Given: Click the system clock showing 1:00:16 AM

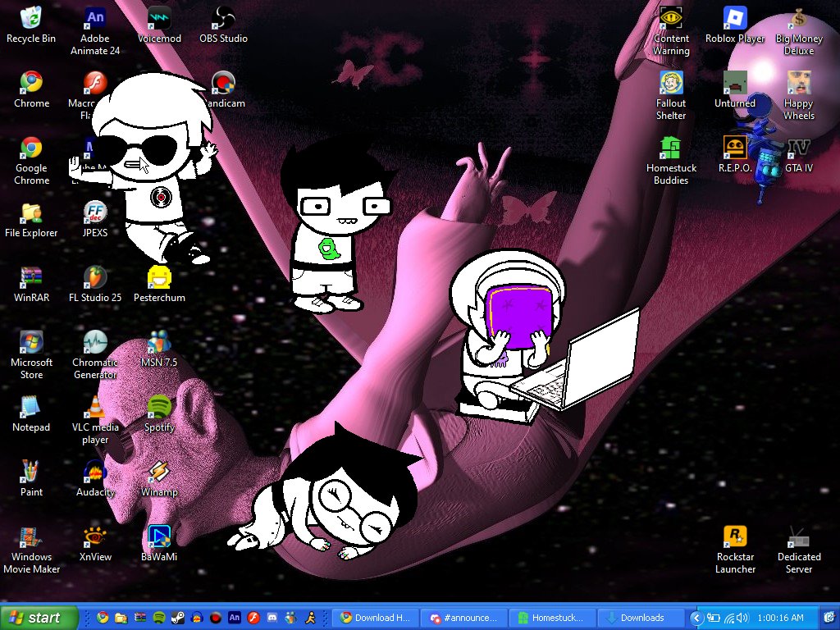Looking at the screenshot, I should pyautogui.click(x=780, y=618).
